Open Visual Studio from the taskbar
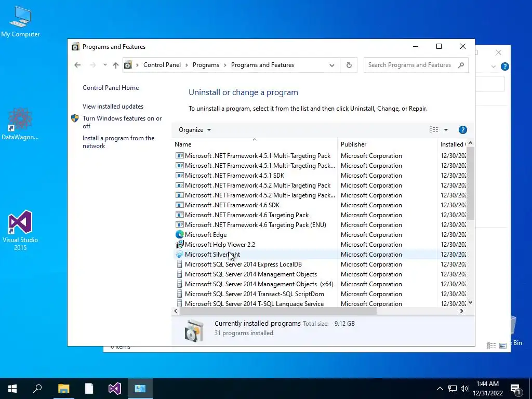This screenshot has height=399, width=532. pyautogui.click(x=115, y=389)
